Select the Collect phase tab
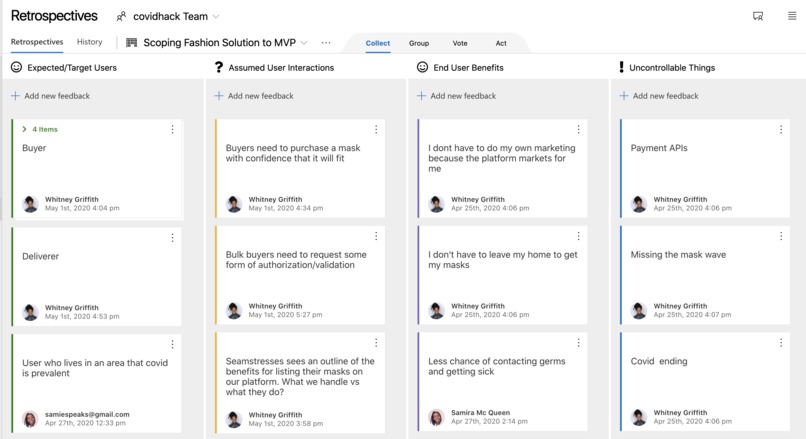806x439 pixels. 378,43
